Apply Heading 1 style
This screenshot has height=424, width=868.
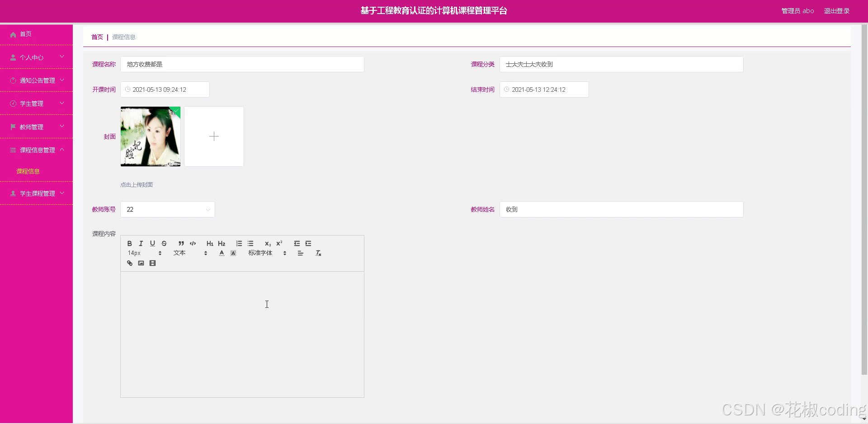pos(210,243)
